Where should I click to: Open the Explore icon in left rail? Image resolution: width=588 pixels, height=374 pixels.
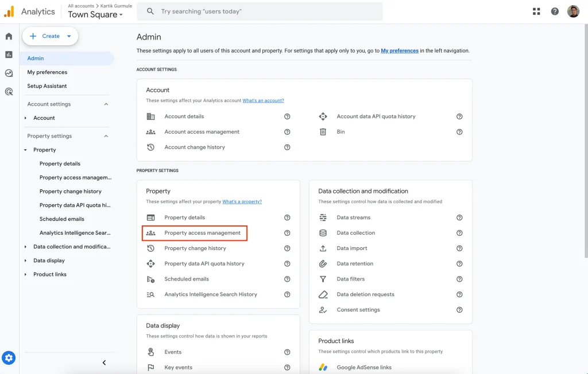pos(9,73)
